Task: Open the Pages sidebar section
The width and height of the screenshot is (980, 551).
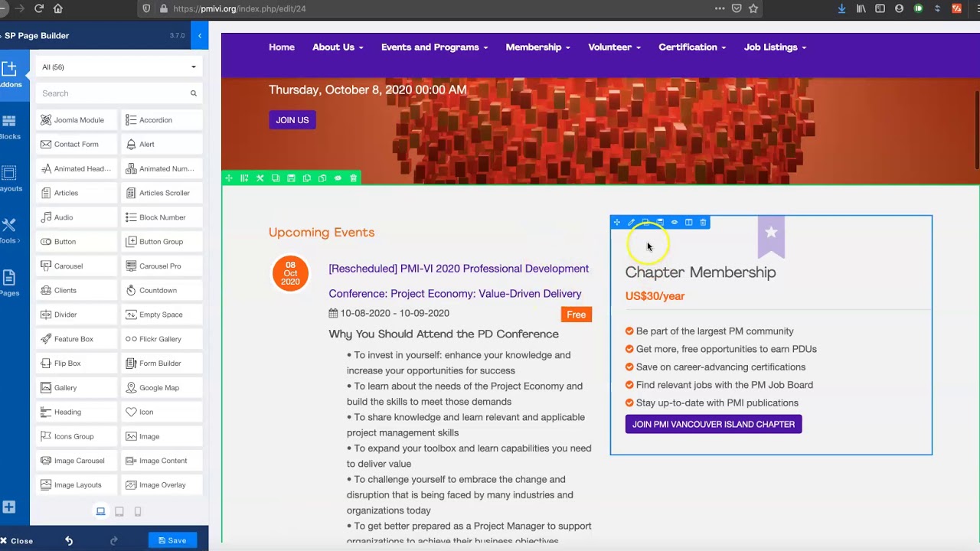Action: point(9,282)
